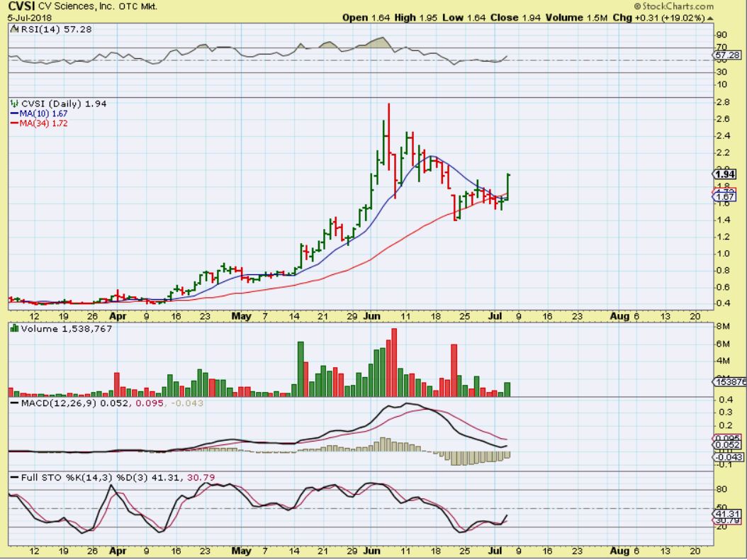This screenshot has height=560, width=747.
Task: Click the 1.94 last price tag
Action: pos(724,174)
